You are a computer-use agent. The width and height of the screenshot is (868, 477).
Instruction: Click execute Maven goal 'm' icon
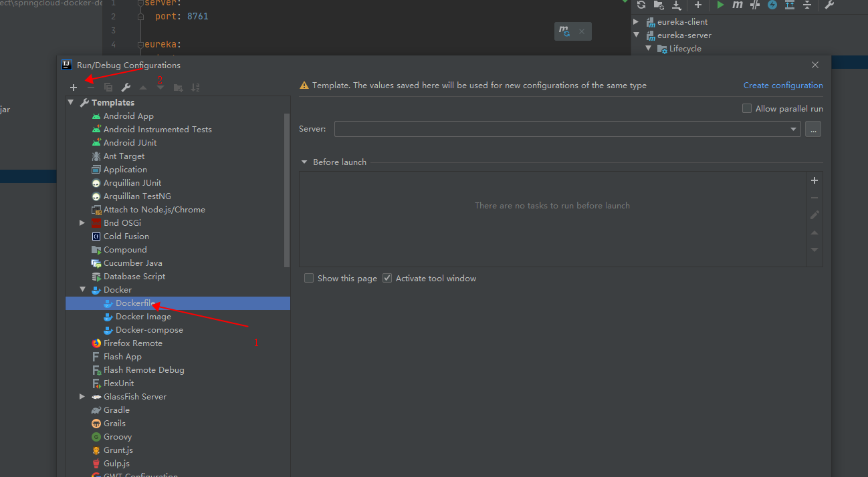738,5
